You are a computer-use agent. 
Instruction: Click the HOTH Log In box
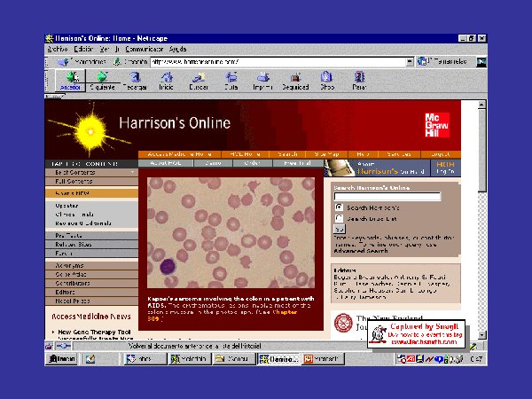(x=445, y=168)
